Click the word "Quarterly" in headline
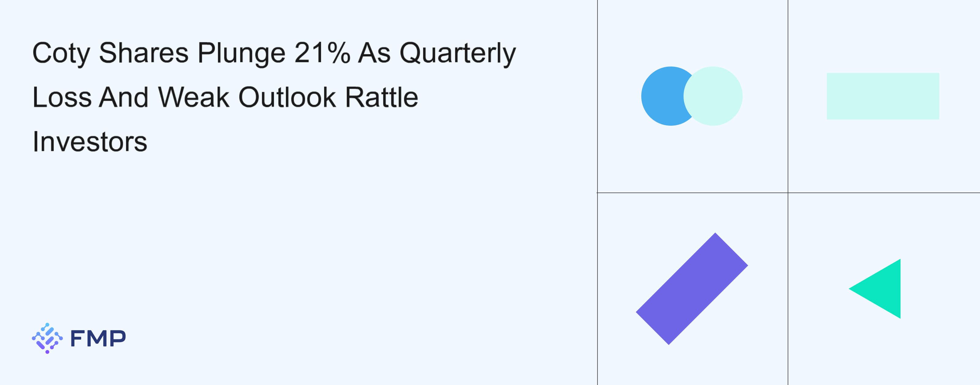Image resolution: width=980 pixels, height=385 pixels. click(x=458, y=54)
